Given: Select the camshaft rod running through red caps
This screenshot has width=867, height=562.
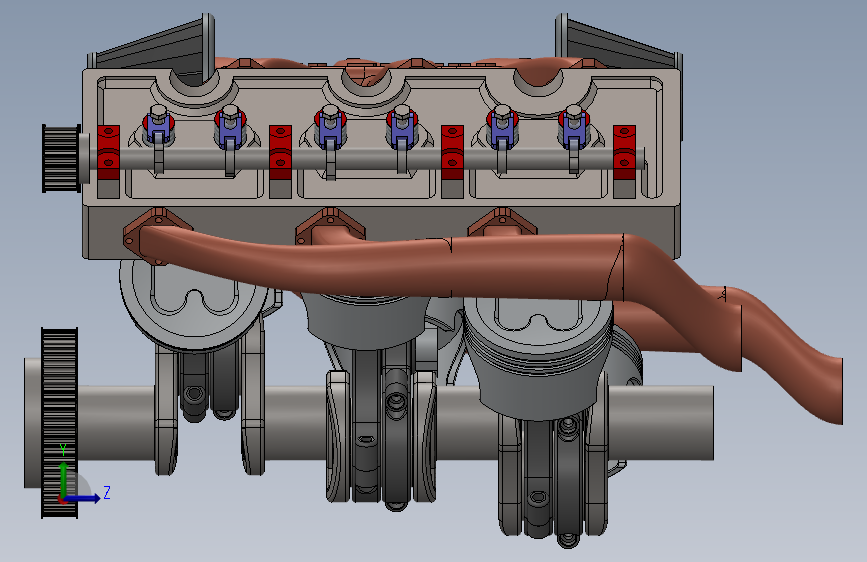Looking at the screenshot, I should (365, 159).
